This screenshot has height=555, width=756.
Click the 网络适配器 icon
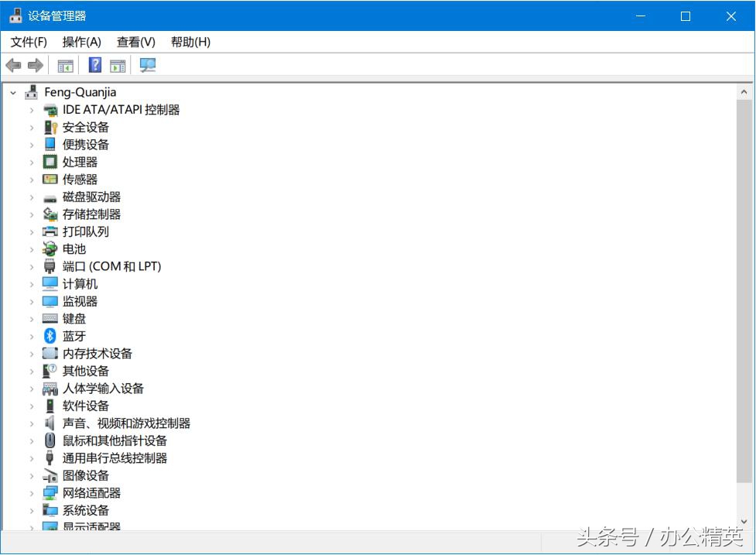50,492
